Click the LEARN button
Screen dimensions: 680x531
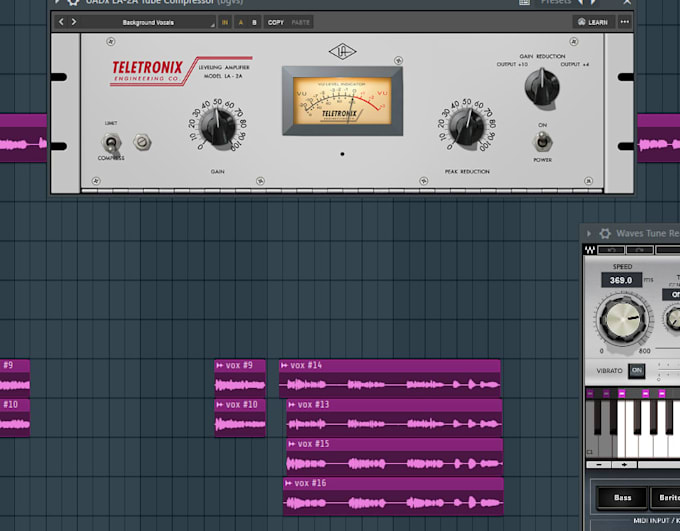(x=593, y=22)
